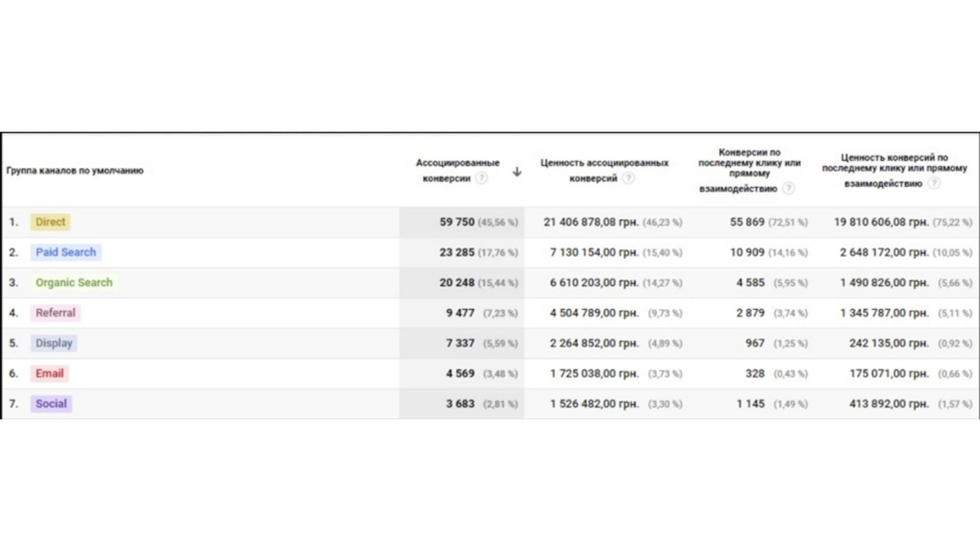This screenshot has height=551, width=980.
Task: Sort by Ассоциированные конверсии column header
Action: (457, 170)
